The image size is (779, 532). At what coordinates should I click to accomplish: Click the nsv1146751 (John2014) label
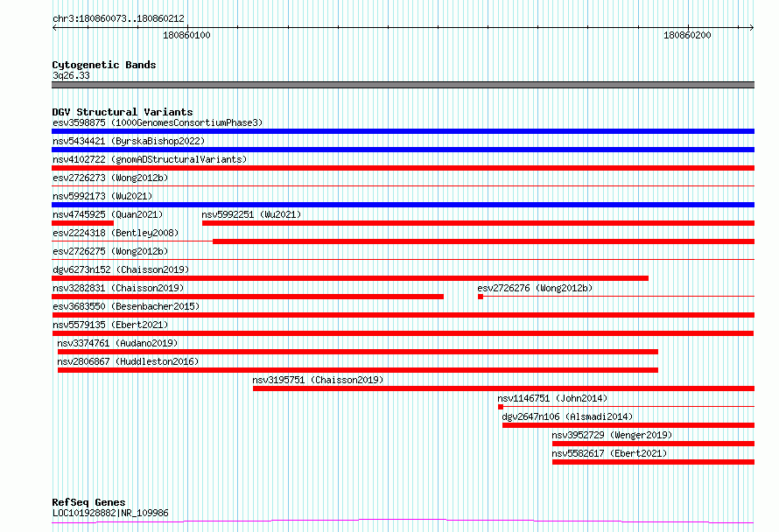pos(552,398)
